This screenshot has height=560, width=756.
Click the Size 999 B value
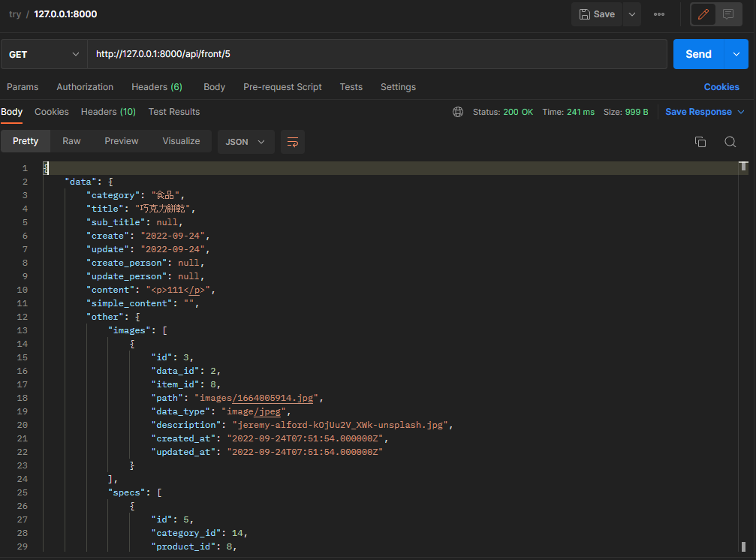pos(637,112)
